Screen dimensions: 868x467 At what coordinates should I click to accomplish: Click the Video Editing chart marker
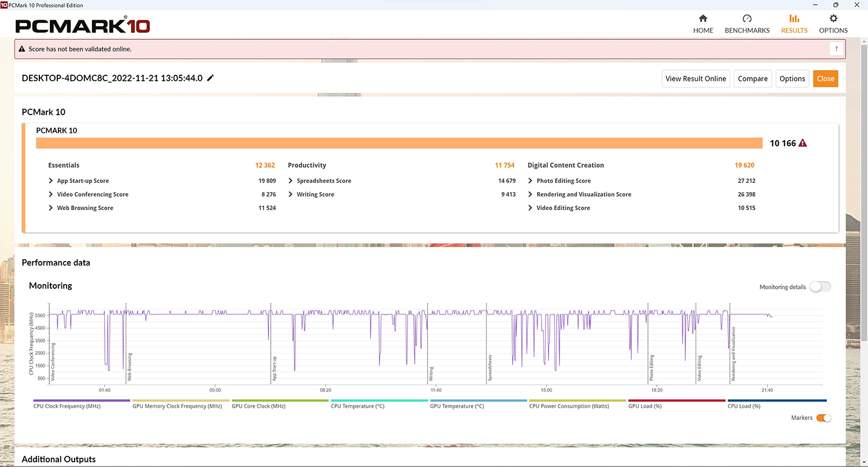tap(699, 368)
